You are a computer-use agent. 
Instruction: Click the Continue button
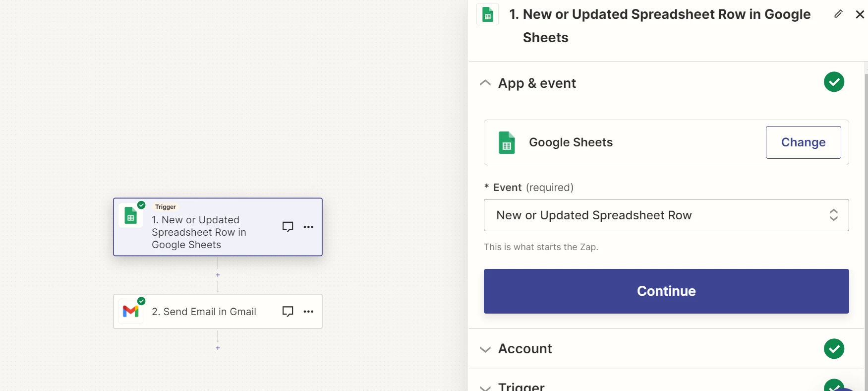coord(666,291)
